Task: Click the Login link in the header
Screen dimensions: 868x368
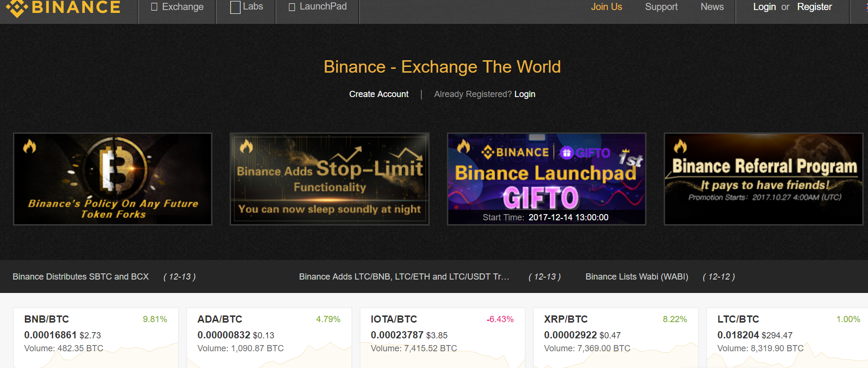Action: (x=764, y=7)
